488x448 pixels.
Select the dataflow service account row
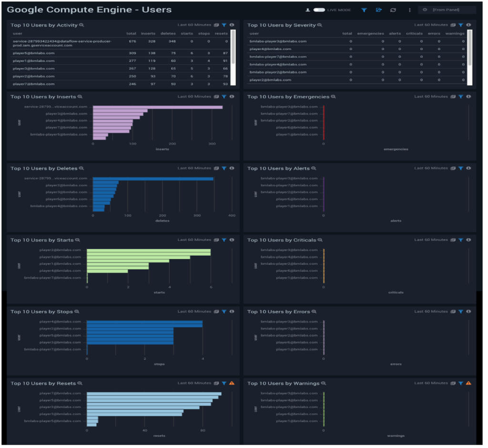click(122, 43)
